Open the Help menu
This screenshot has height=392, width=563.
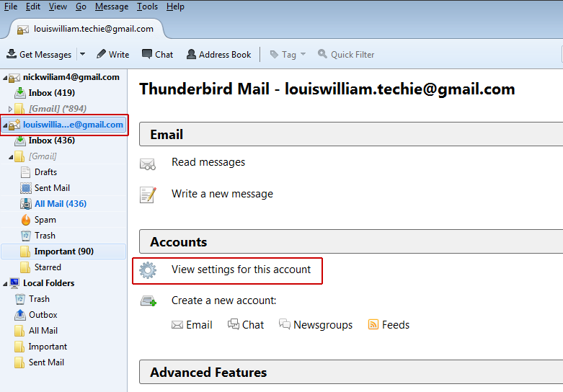(175, 6)
